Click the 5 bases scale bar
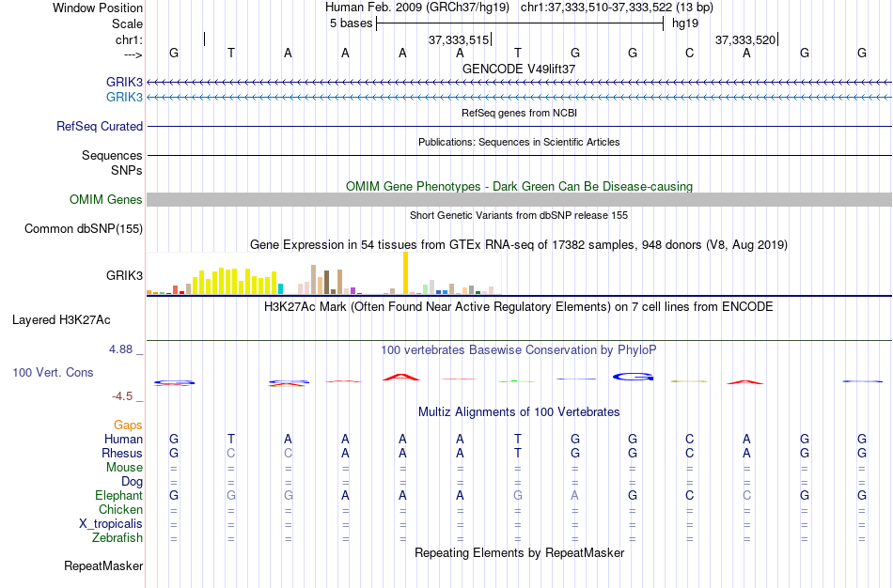This screenshot has height=588, width=893. 520,23
